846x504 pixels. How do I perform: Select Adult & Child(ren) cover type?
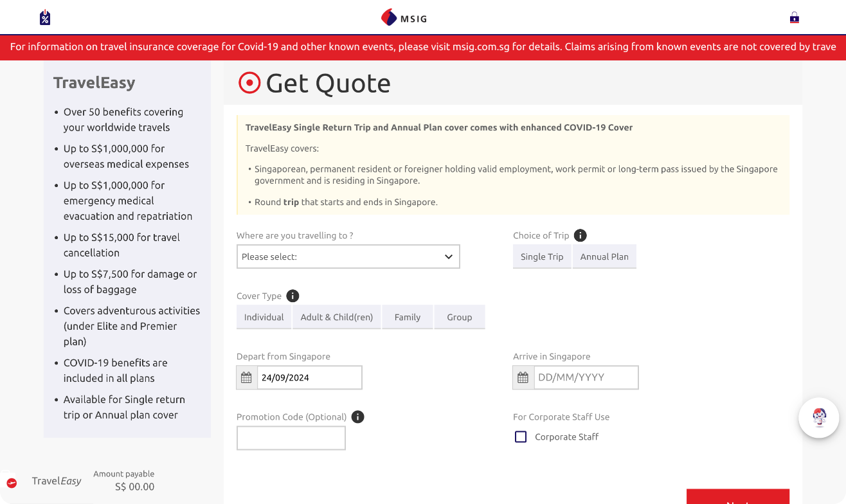click(337, 317)
